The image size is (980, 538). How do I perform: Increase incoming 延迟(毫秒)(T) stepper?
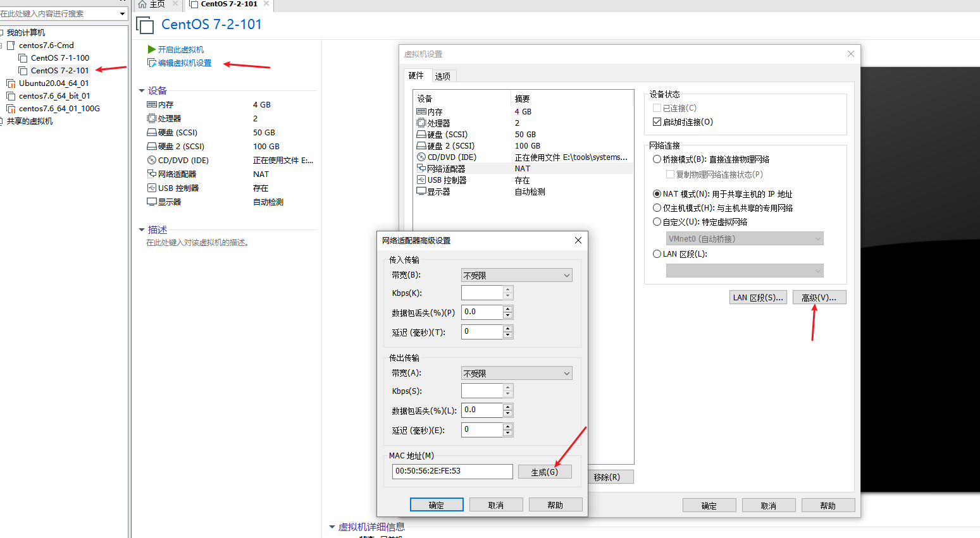pos(508,328)
